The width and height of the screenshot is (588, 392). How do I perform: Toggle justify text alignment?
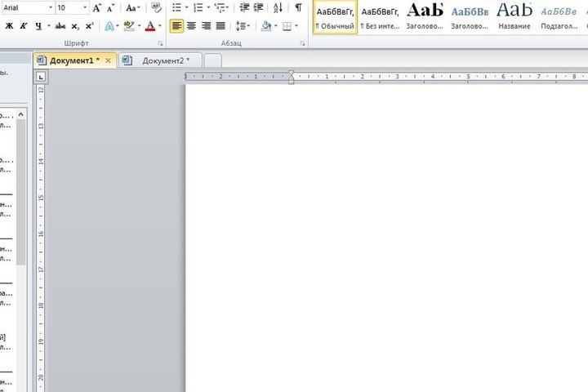pos(220,26)
